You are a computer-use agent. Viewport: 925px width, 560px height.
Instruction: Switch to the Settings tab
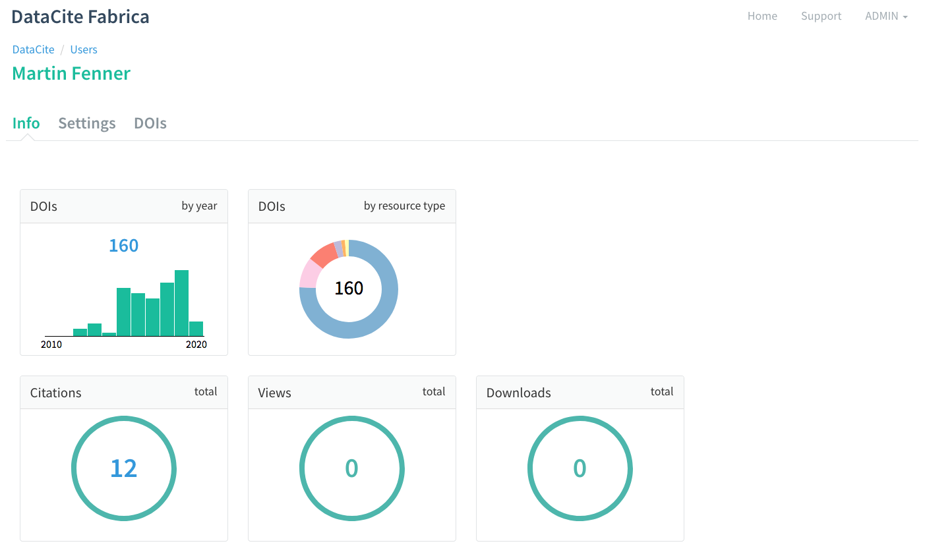pyautogui.click(x=87, y=123)
